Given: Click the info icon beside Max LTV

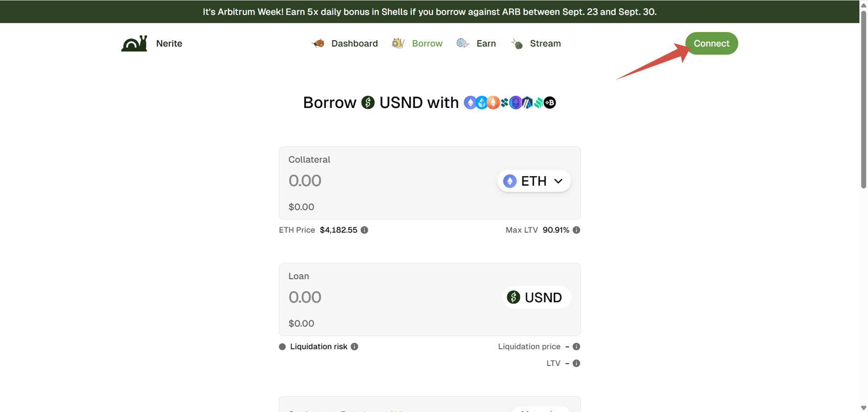Looking at the screenshot, I should tap(576, 230).
